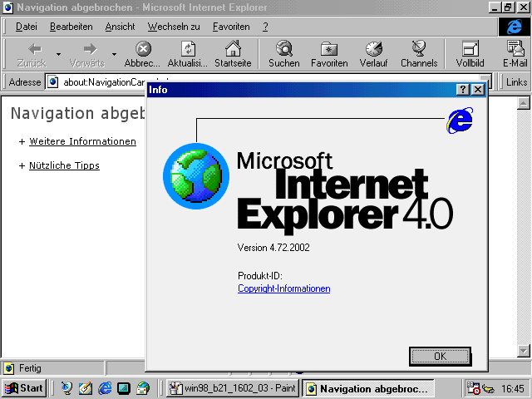Follow the Nützliche Tipps link
532x399 pixels.
[65, 165]
